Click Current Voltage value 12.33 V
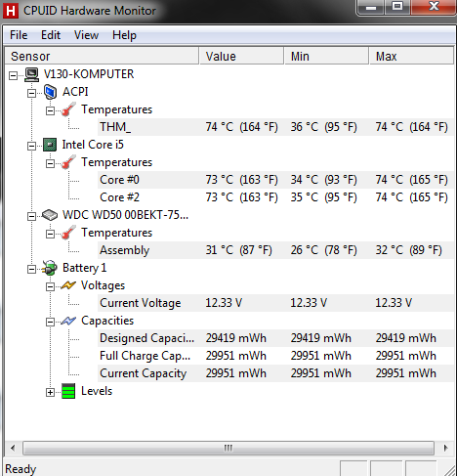The width and height of the screenshot is (457, 476). [224, 303]
